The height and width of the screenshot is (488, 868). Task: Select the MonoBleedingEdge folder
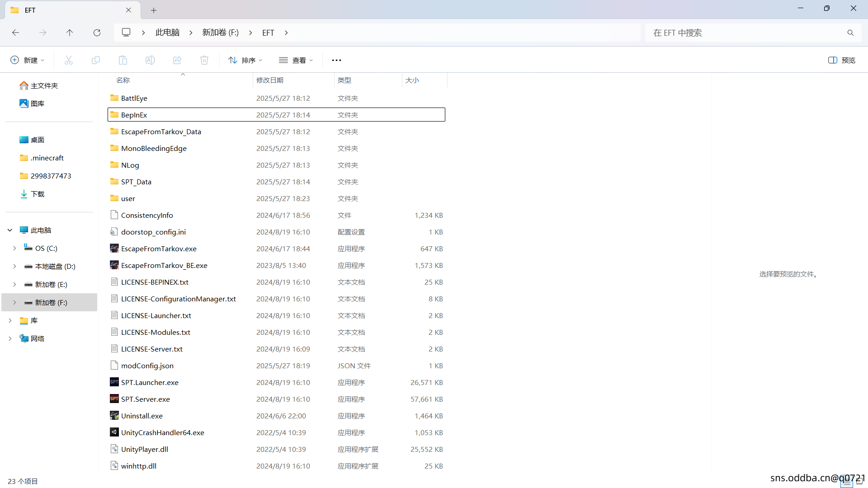click(x=276, y=148)
